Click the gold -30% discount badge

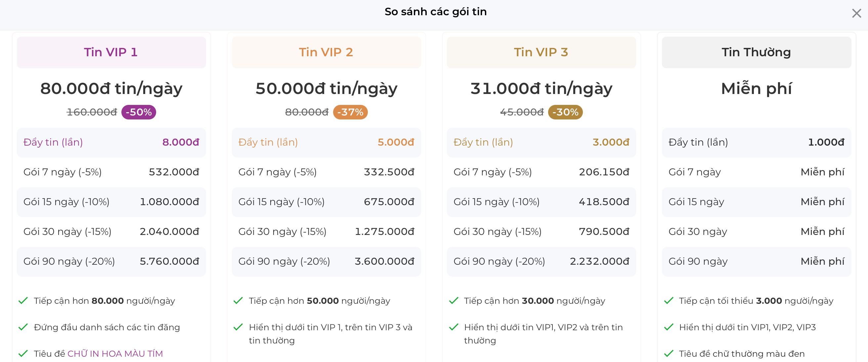(x=565, y=112)
